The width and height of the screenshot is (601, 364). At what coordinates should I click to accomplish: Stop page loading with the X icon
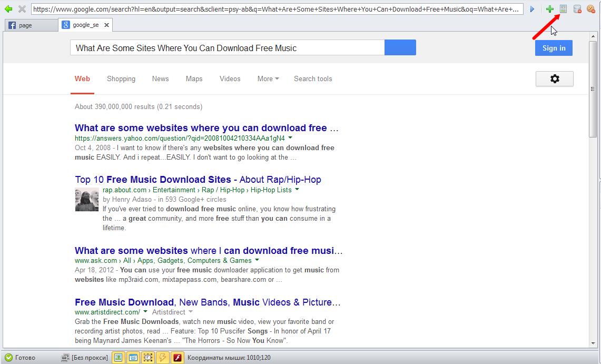tap(22, 9)
